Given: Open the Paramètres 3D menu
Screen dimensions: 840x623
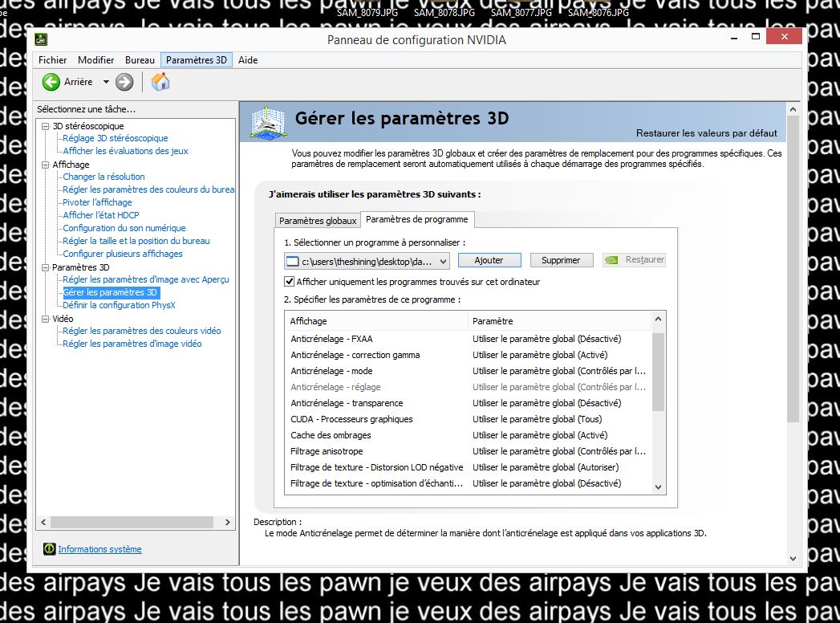Looking at the screenshot, I should click(196, 60).
